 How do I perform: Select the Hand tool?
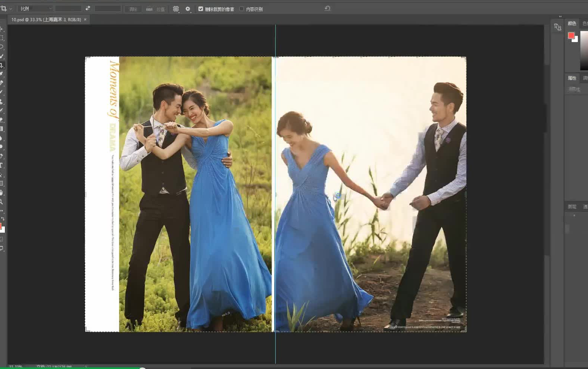click(2, 193)
